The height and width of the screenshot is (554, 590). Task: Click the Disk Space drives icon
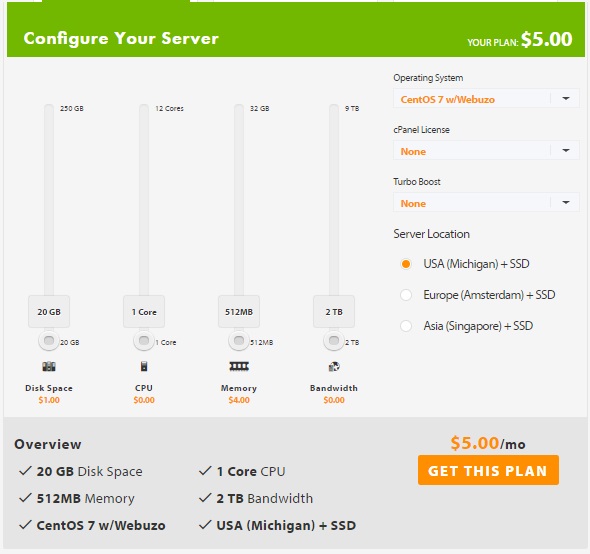[x=49, y=366]
